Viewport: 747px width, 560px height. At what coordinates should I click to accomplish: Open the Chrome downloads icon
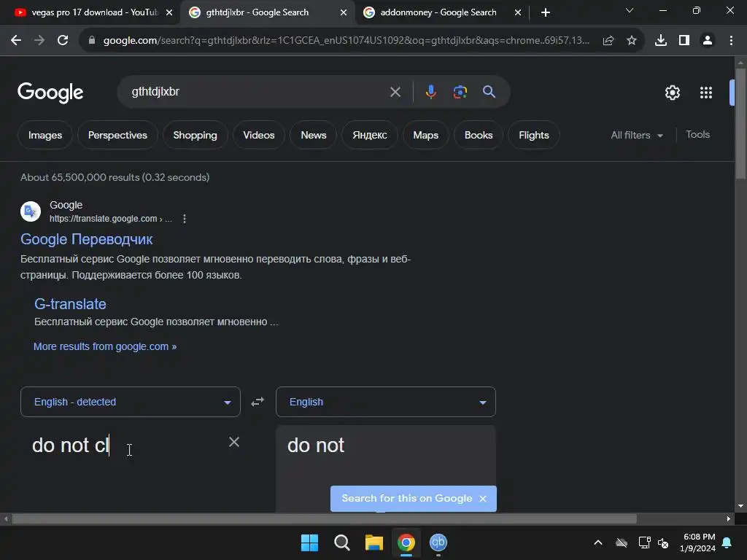661,41
